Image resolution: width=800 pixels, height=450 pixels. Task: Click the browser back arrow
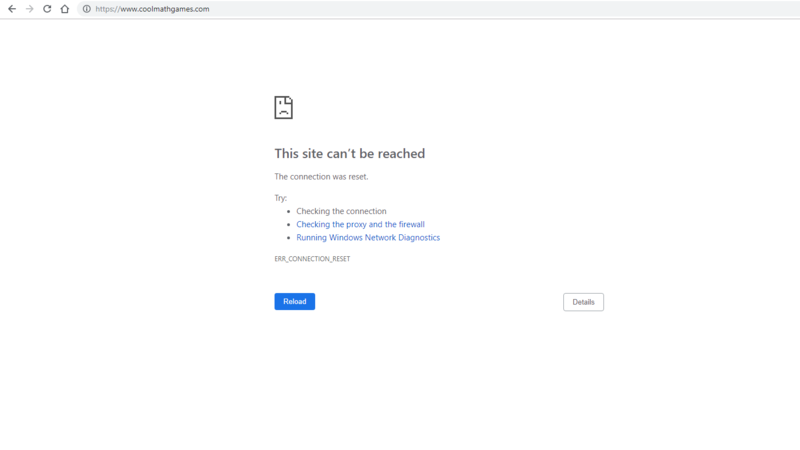coord(12,9)
